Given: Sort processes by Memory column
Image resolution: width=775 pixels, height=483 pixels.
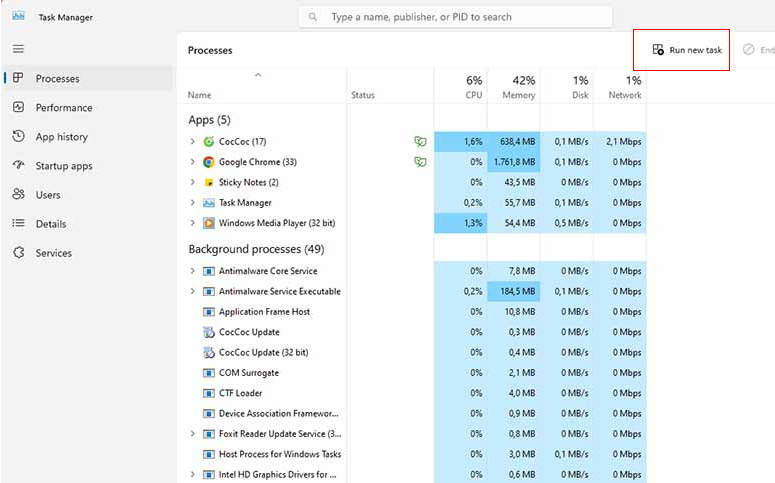Looking at the screenshot, I should pos(516,87).
